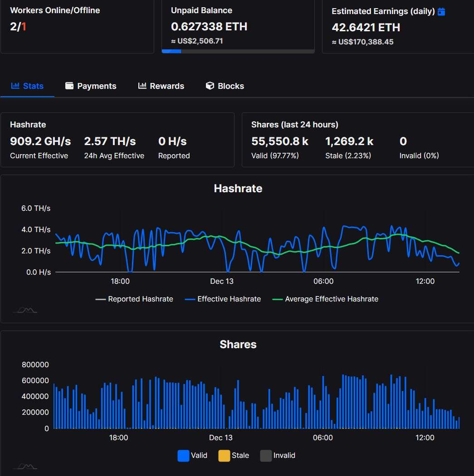
Task: Click the 909.2 GH/s current effective hashrate
Action: click(40, 141)
